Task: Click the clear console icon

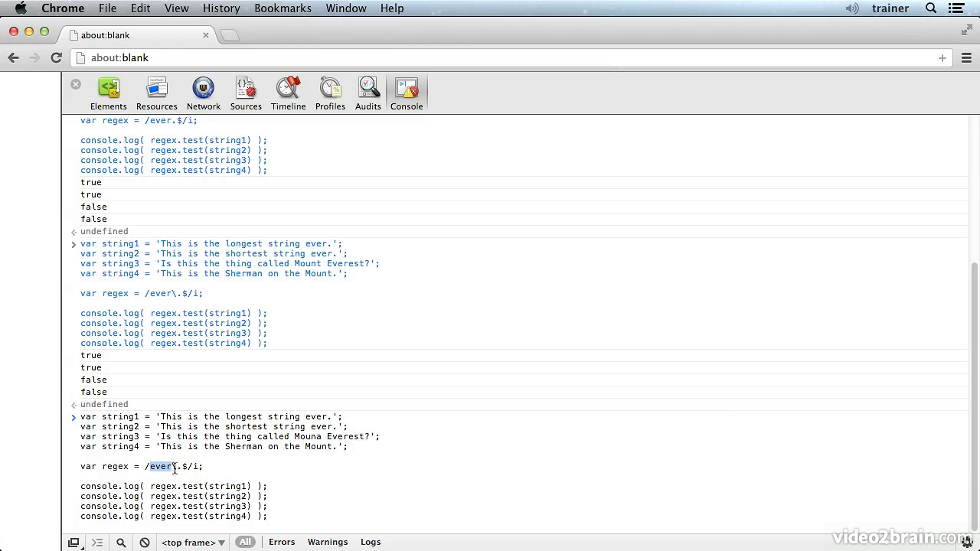Action: pos(145,543)
